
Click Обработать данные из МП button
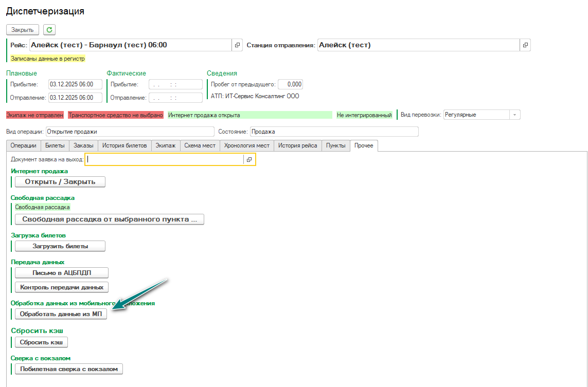(x=61, y=314)
